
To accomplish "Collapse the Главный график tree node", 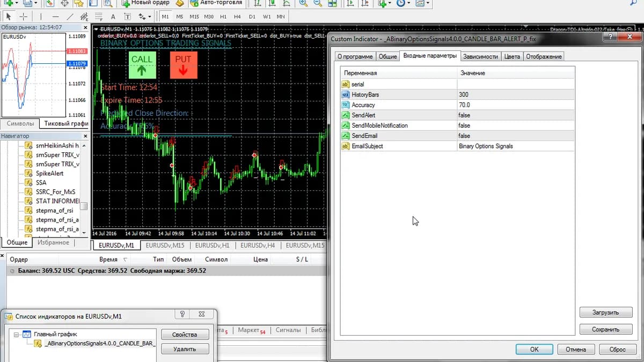I will click(x=16, y=334).
